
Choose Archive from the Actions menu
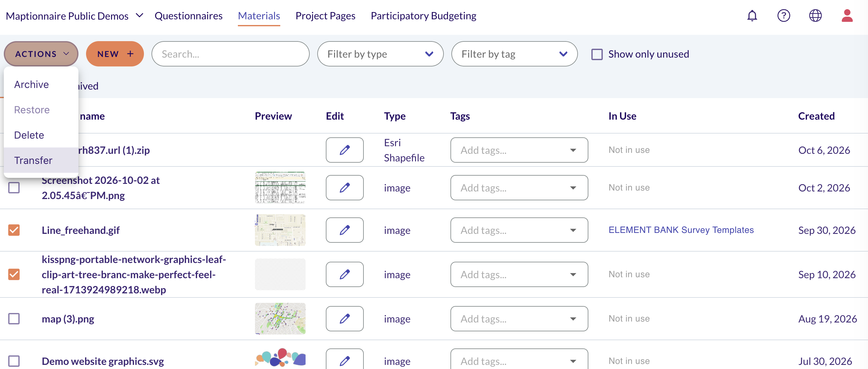point(41,84)
